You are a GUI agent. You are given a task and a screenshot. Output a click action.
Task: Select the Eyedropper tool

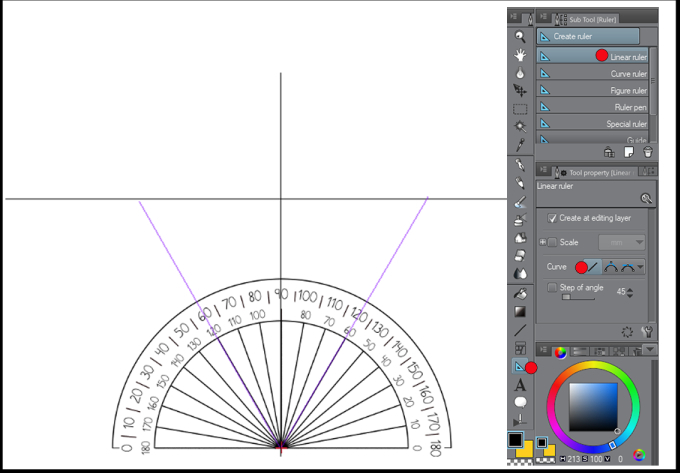520,144
